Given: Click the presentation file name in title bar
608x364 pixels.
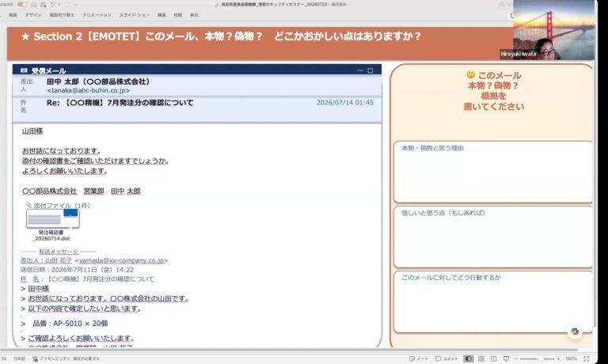Looking at the screenshot, I should pyautogui.click(x=275, y=4).
